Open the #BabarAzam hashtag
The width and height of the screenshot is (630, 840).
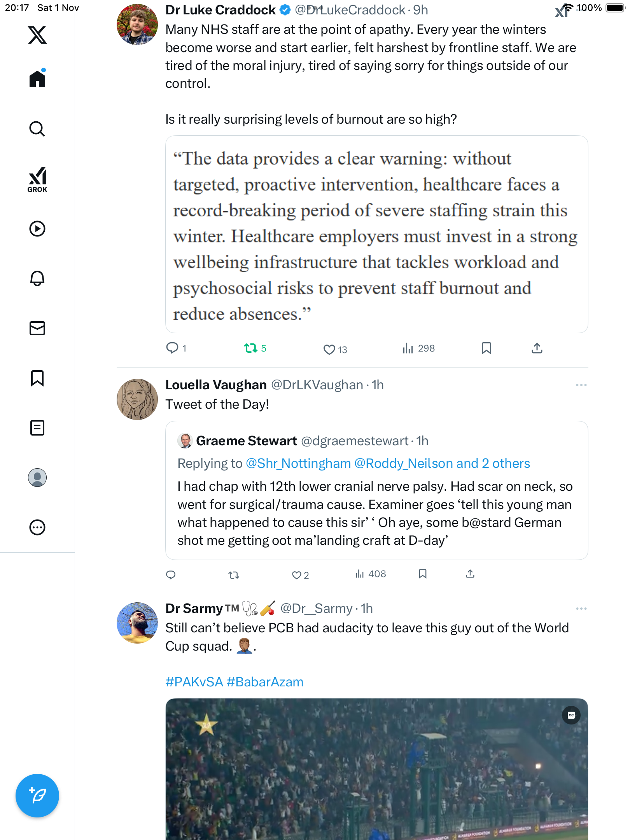[x=265, y=682]
